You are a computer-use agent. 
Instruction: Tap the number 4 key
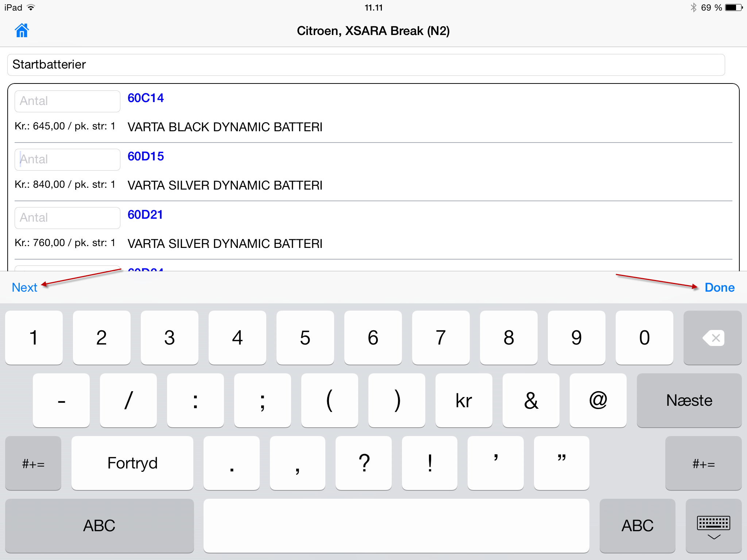point(237,338)
